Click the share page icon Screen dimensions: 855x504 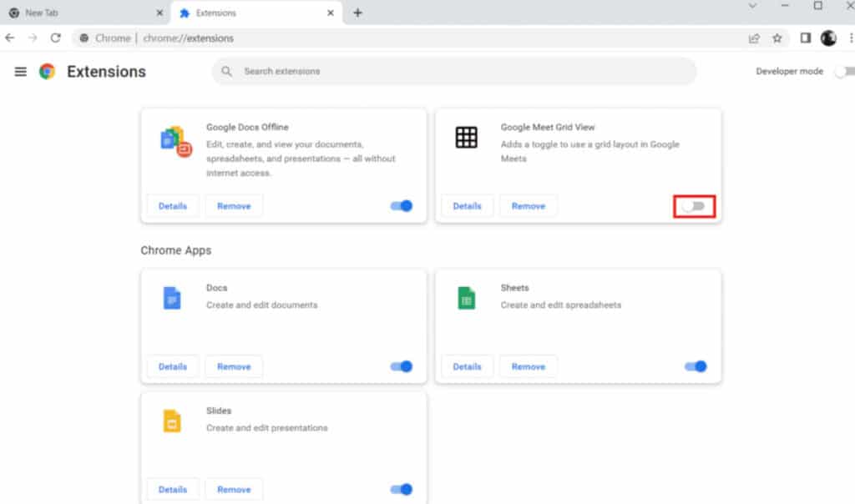[754, 38]
